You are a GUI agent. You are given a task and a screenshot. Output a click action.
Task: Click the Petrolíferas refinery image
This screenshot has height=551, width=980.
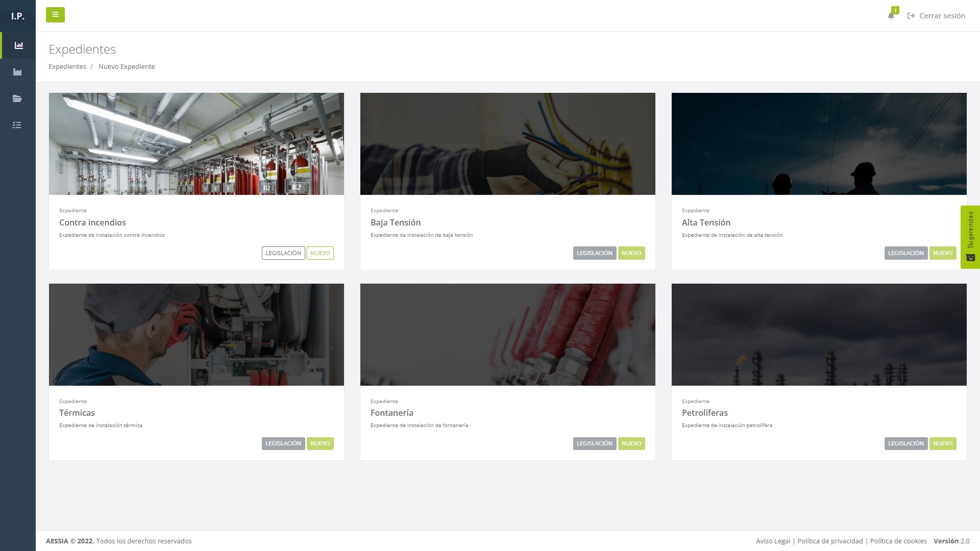point(819,335)
